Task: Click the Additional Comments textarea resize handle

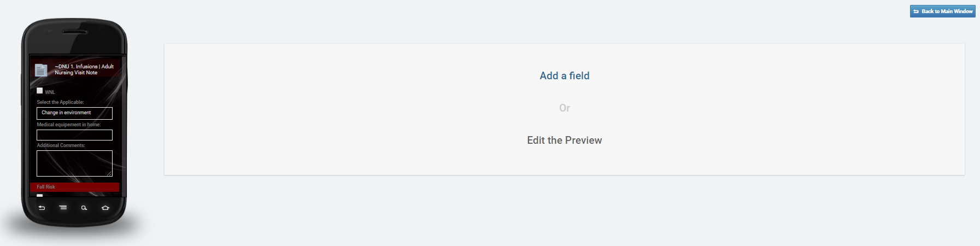Action: pos(109,173)
